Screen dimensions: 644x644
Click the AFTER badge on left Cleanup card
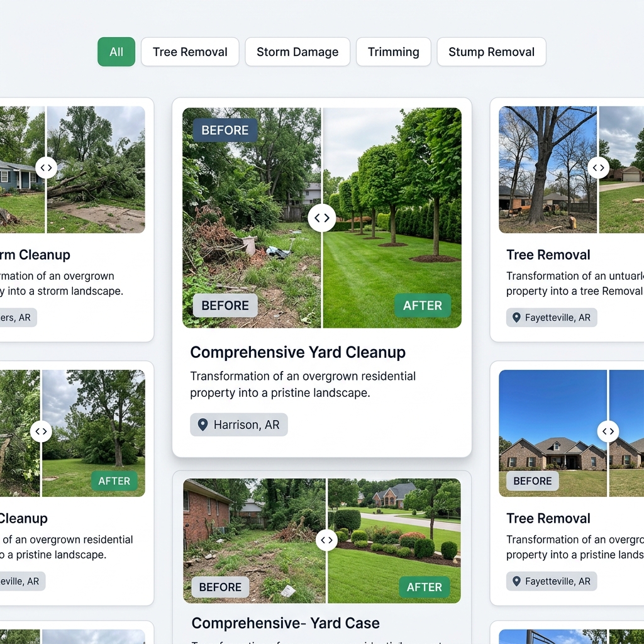(x=114, y=481)
